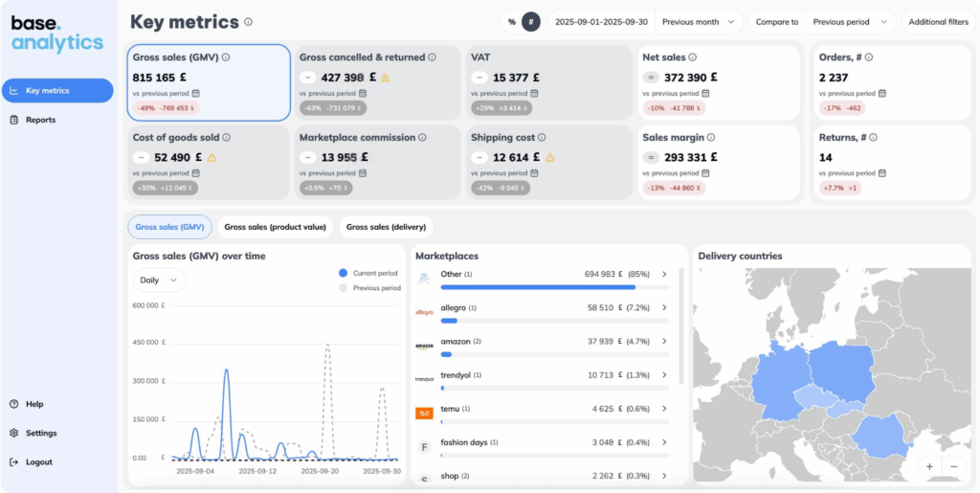Open Settings from the sidebar gear icon
Viewport: 980px width, 493px height.
14,433
